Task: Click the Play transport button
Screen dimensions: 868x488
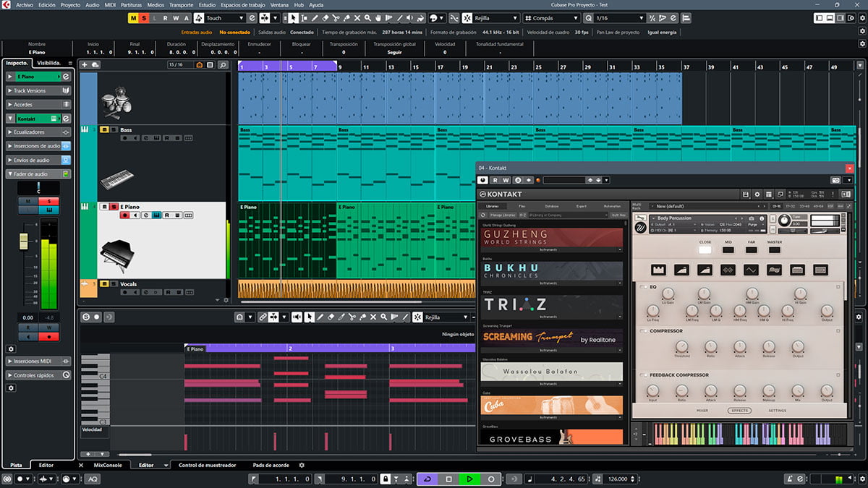Action: [469, 479]
